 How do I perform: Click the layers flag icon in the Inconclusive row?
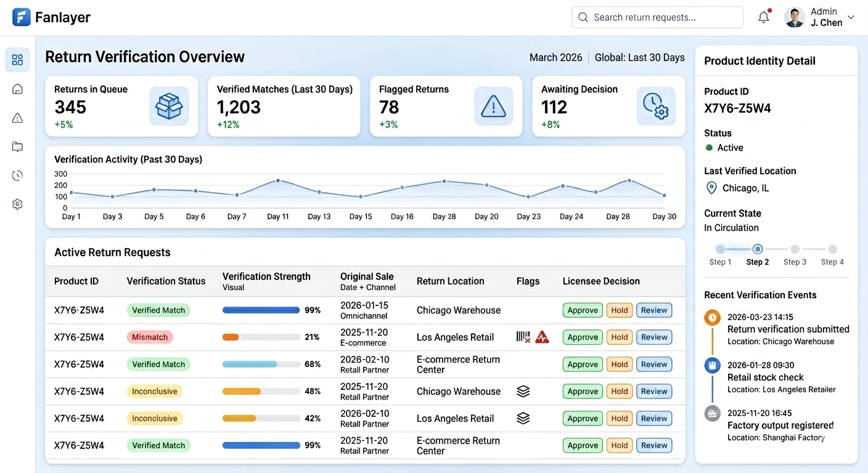pyautogui.click(x=523, y=391)
